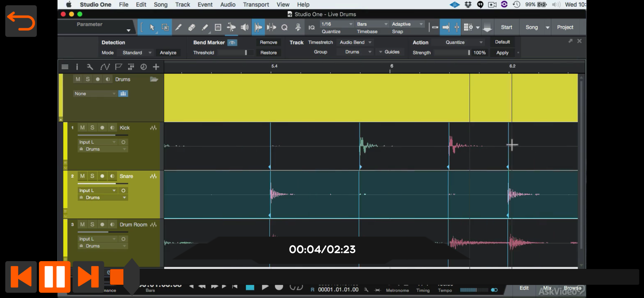Open the marker track flag icon

118,67
